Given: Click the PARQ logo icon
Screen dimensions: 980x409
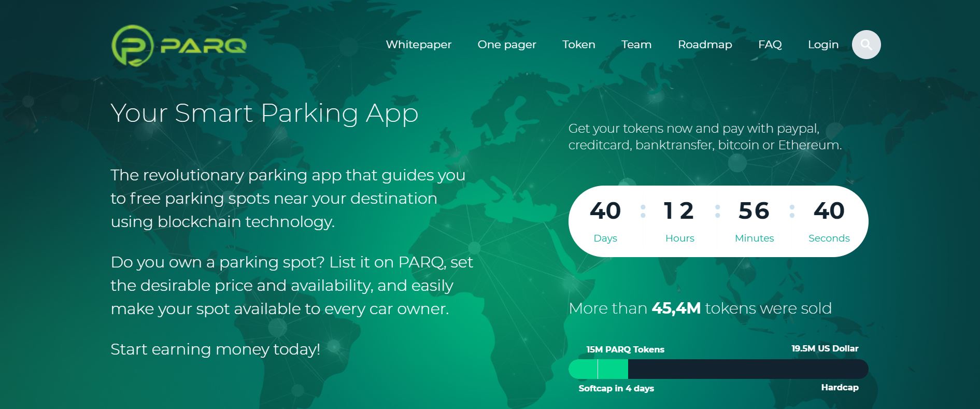Looking at the screenshot, I should 132,46.
